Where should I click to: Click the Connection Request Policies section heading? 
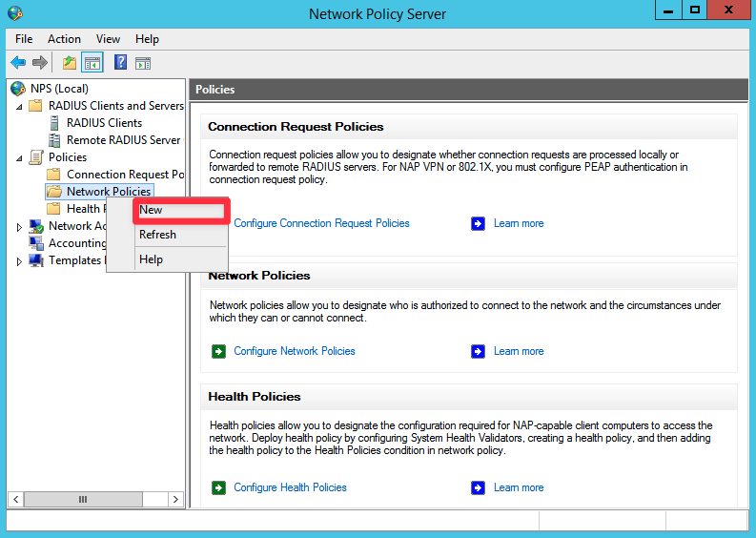(x=296, y=127)
